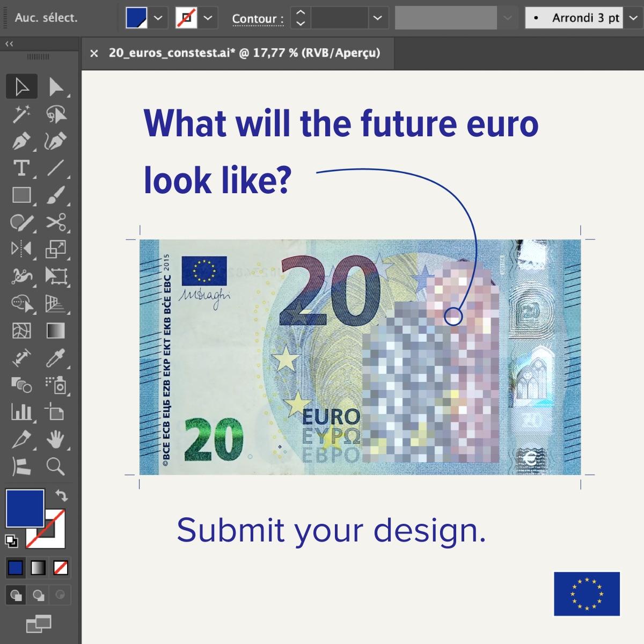Switch paint mode to Gradient

[38, 567]
